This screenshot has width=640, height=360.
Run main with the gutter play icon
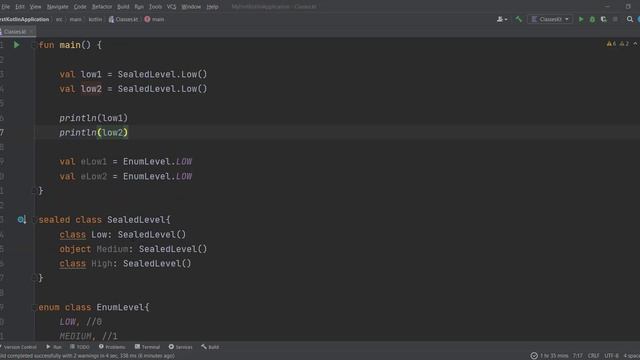click(16, 45)
